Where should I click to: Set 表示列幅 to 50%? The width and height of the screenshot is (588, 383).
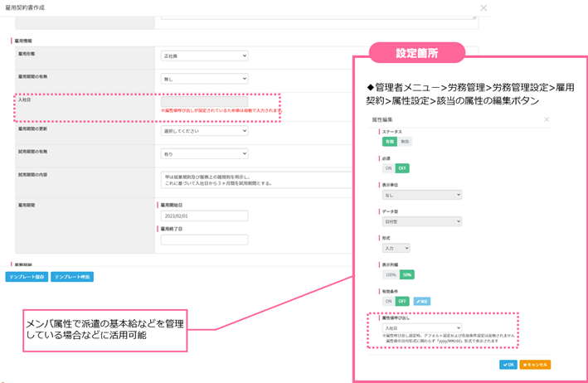[407, 274]
